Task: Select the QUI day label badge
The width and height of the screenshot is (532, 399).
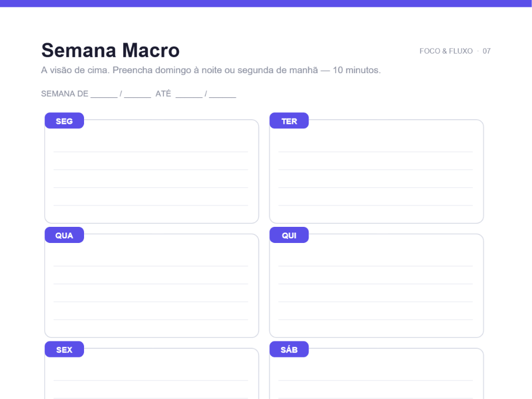Action: (289, 235)
